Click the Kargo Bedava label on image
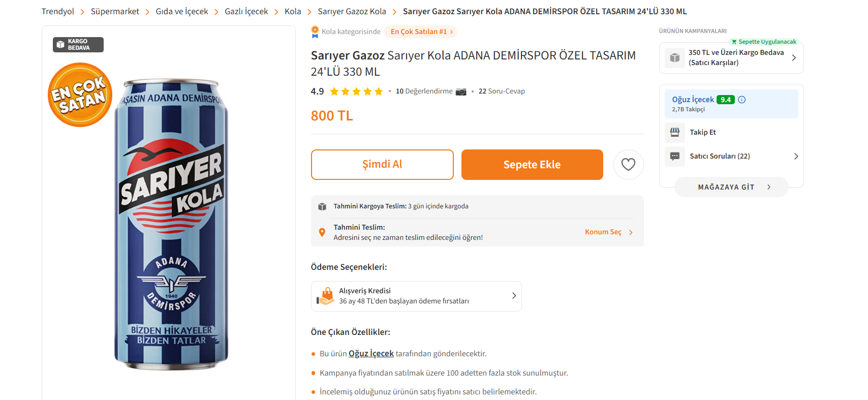The height and width of the screenshot is (400, 868). pyautogui.click(x=78, y=45)
